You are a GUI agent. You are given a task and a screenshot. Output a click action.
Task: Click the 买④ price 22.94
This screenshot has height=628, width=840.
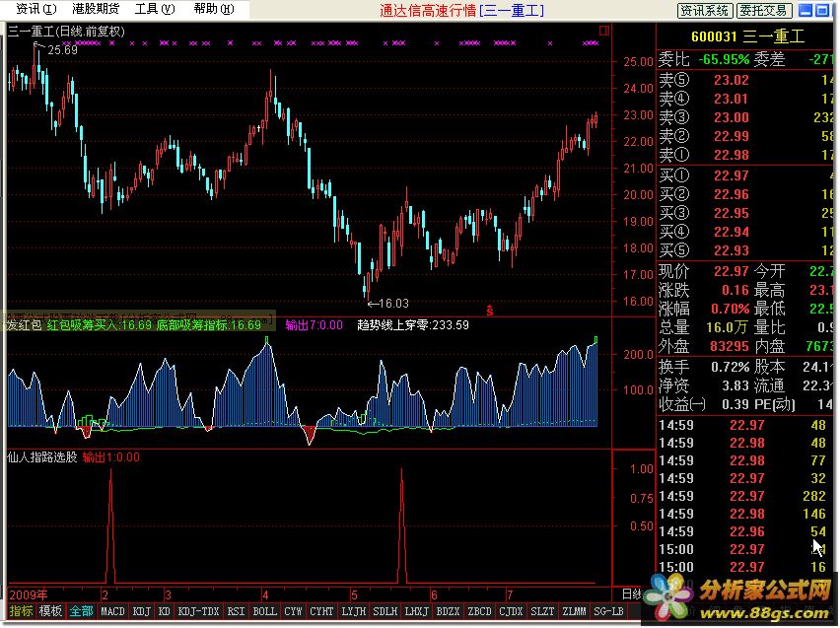[732, 232]
